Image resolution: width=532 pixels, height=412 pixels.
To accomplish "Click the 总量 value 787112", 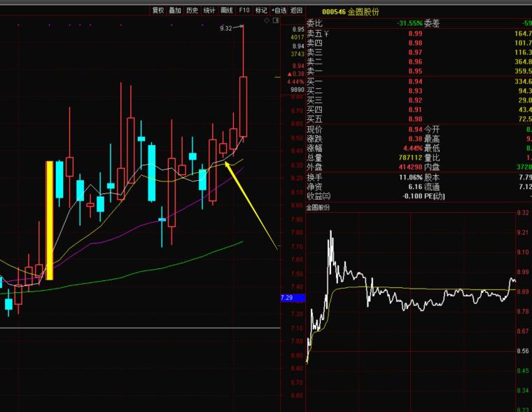I will pos(410,158).
